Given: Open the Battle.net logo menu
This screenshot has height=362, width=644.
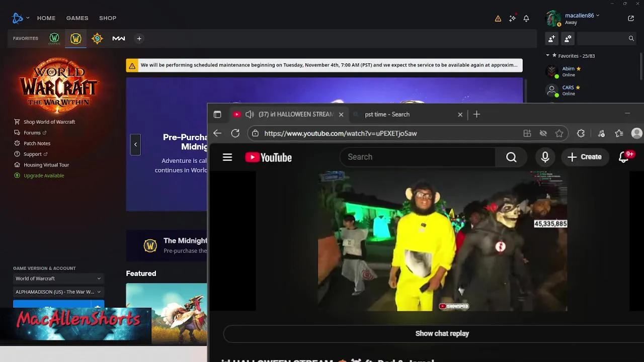Looking at the screenshot, I should point(18,18).
